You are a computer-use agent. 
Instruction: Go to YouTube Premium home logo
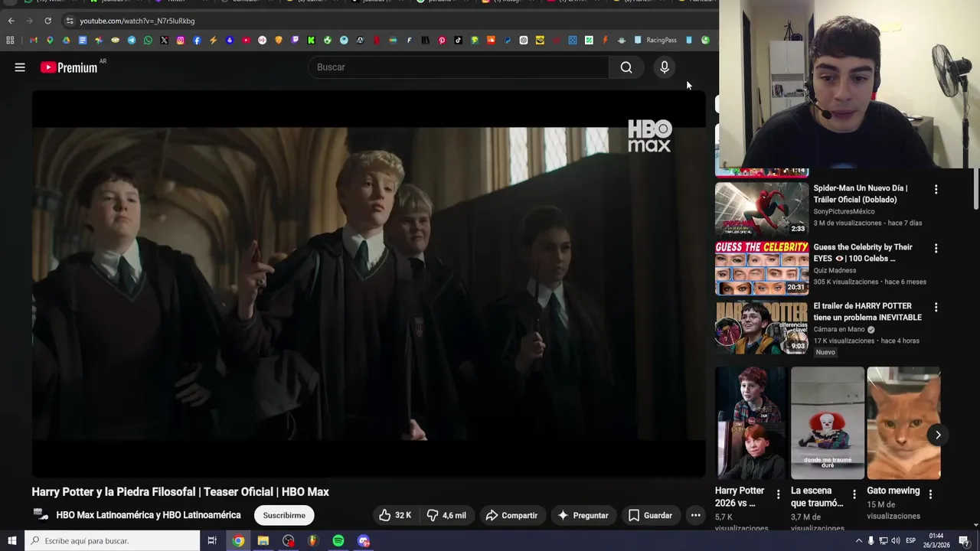click(70, 67)
